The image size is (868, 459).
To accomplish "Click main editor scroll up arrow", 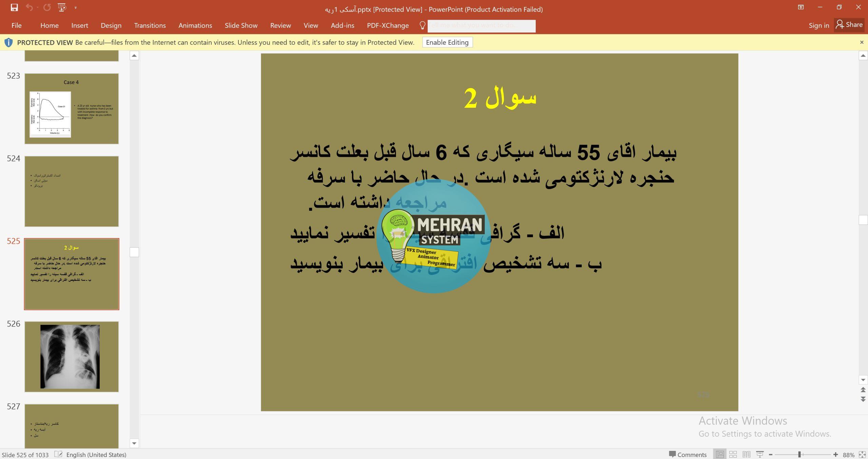I will click(863, 56).
